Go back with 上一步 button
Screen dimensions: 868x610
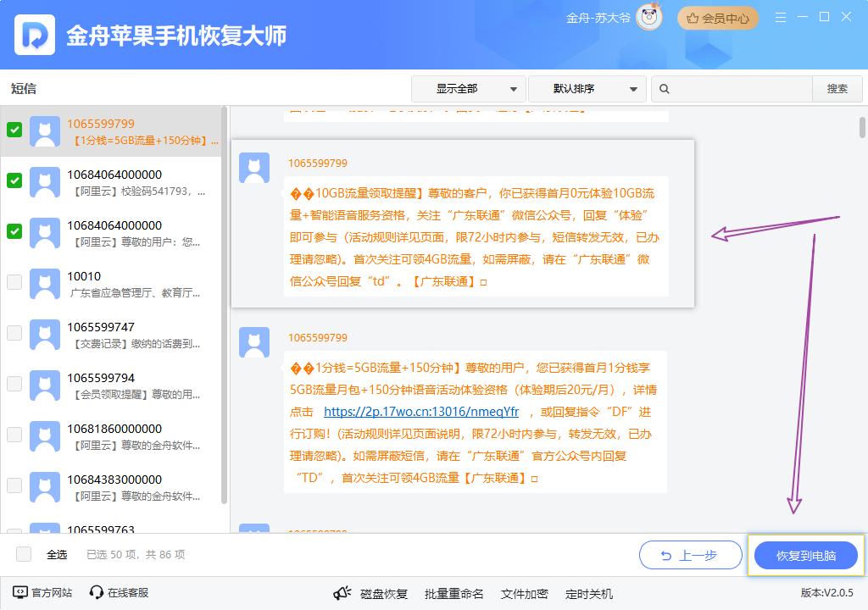(688, 556)
